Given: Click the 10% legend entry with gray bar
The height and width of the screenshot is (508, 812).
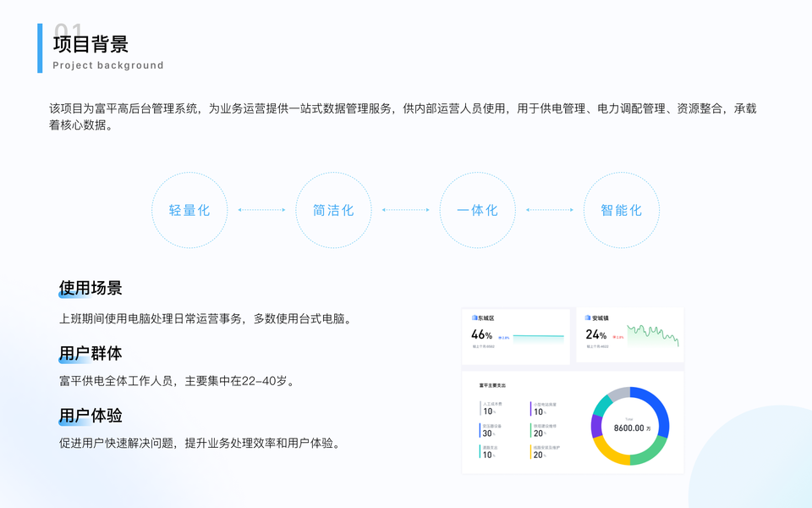Looking at the screenshot, I should 491,408.
